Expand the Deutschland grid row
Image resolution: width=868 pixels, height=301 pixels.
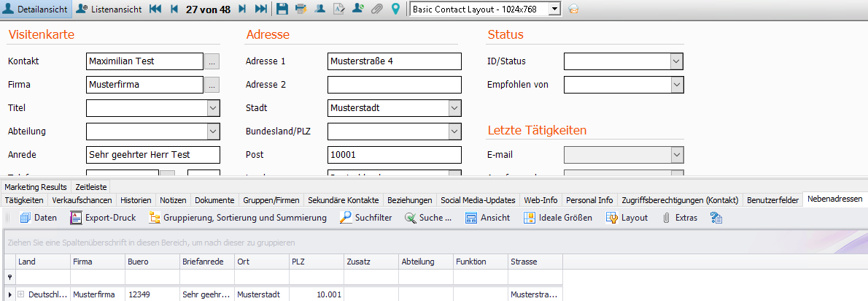(21, 294)
